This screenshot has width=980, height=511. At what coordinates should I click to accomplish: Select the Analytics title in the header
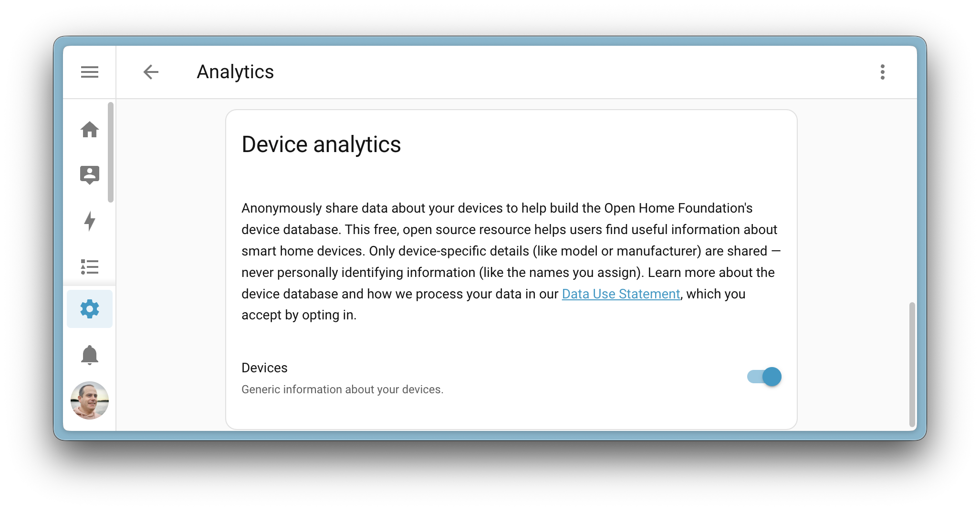(x=236, y=72)
